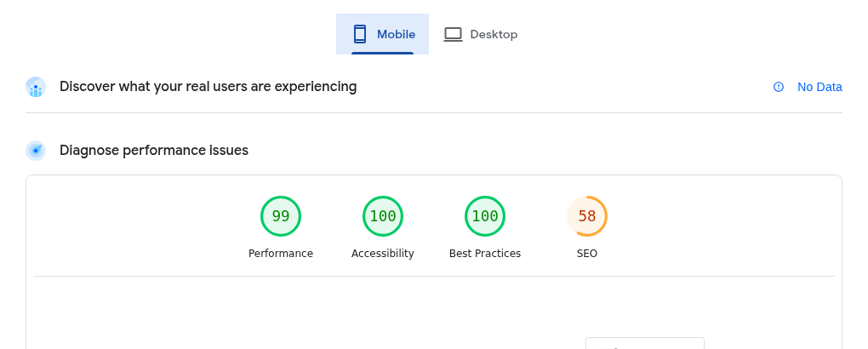Image resolution: width=868 pixels, height=349 pixels.
Task: Click the diagnose performance radar icon
Action: click(36, 151)
